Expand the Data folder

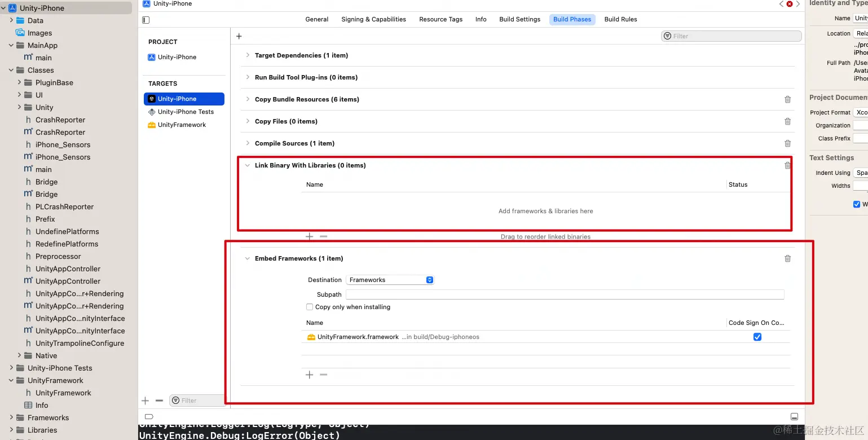11,20
